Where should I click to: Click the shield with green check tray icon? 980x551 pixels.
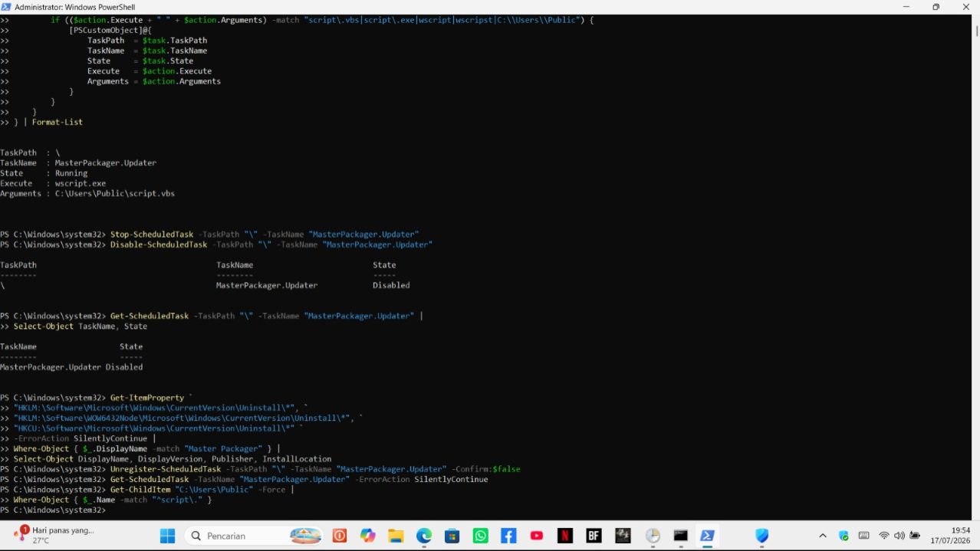844,536
